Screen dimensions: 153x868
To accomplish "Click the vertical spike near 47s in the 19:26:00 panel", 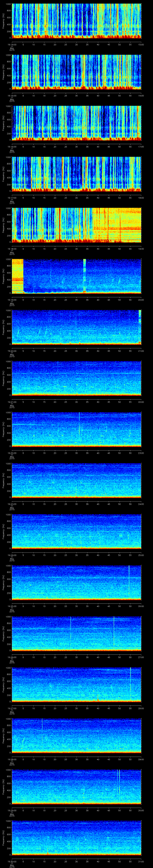I will pos(114,630).
